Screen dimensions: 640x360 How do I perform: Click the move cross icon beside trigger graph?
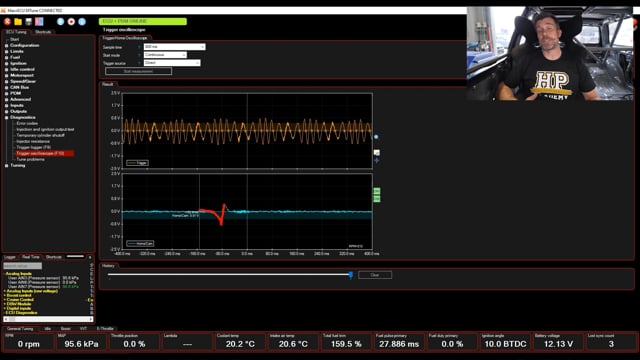point(377,160)
